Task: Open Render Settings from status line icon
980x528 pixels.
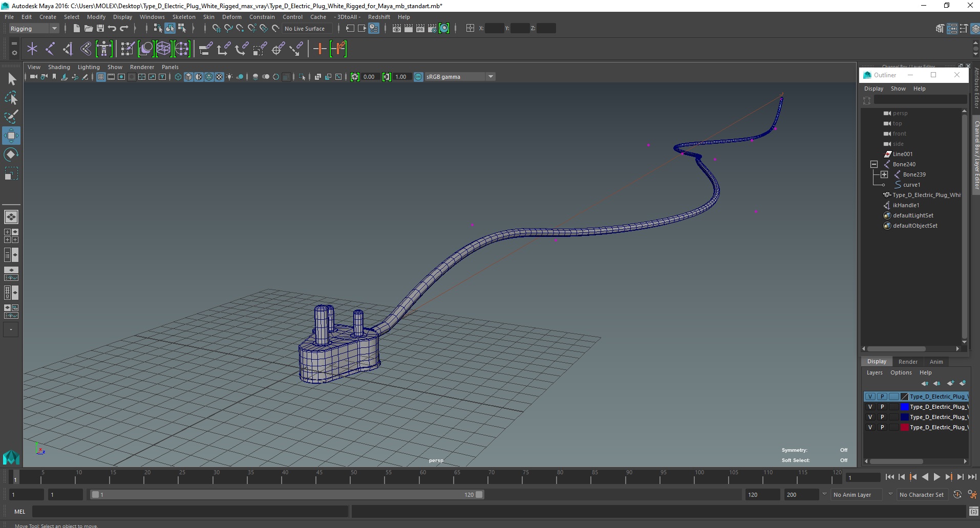Action: [432, 29]
